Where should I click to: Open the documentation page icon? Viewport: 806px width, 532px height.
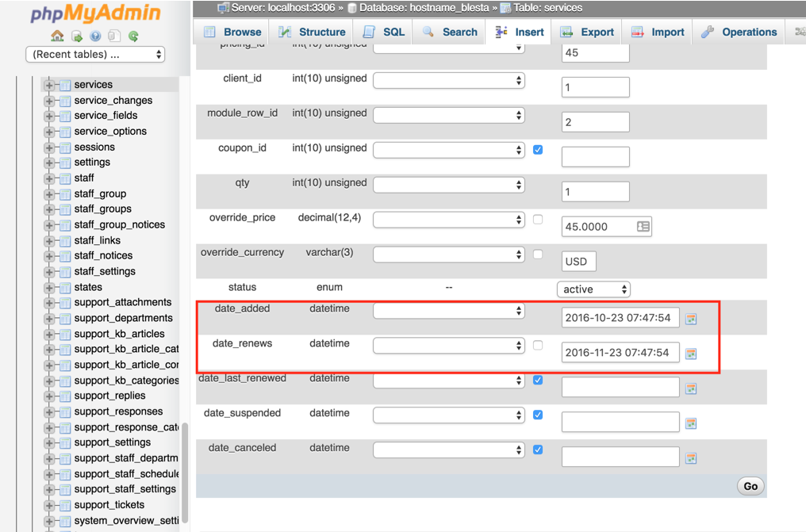click(114, 36)
